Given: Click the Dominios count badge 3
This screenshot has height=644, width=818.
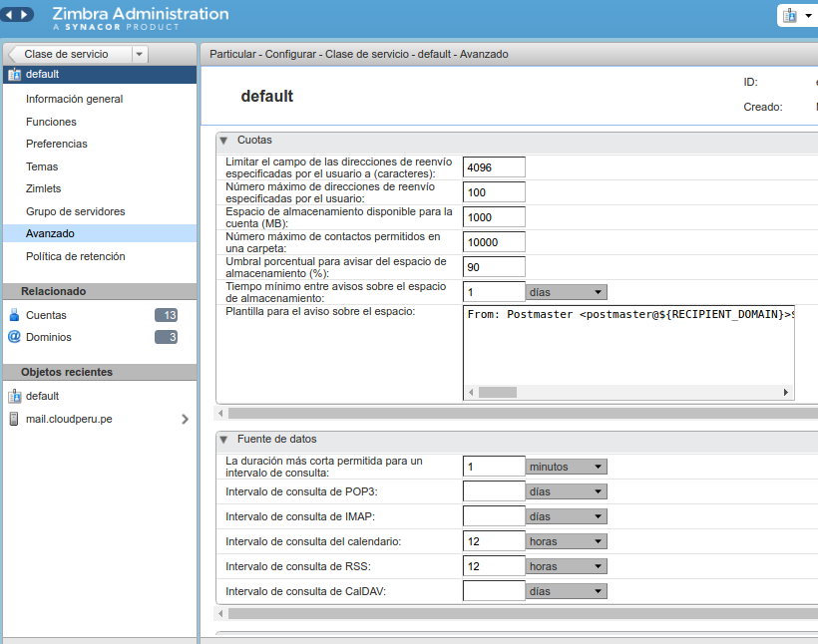Looking at the screenshot, I should 167,337.
